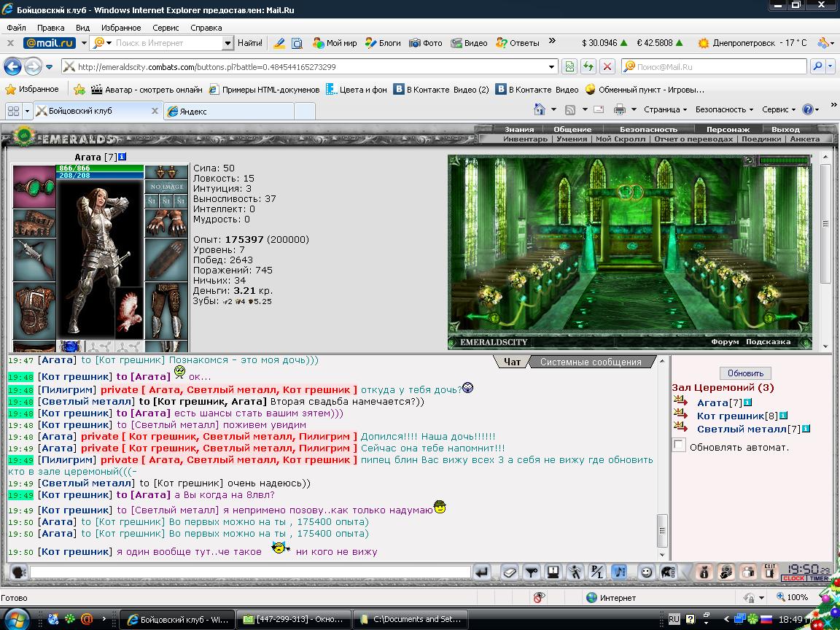Expand the mail.ru toolbar chevron for more buttons

tap(552, 42)
